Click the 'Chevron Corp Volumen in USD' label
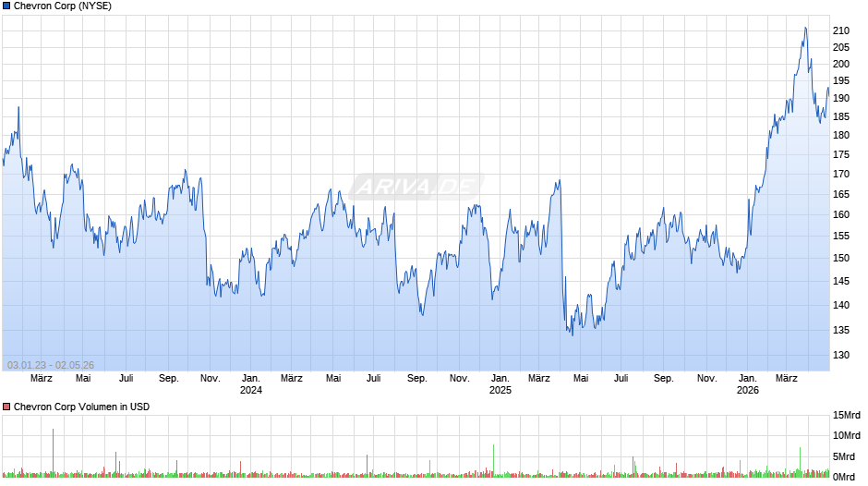The image size is (868, 486). (x=81, y=407)
